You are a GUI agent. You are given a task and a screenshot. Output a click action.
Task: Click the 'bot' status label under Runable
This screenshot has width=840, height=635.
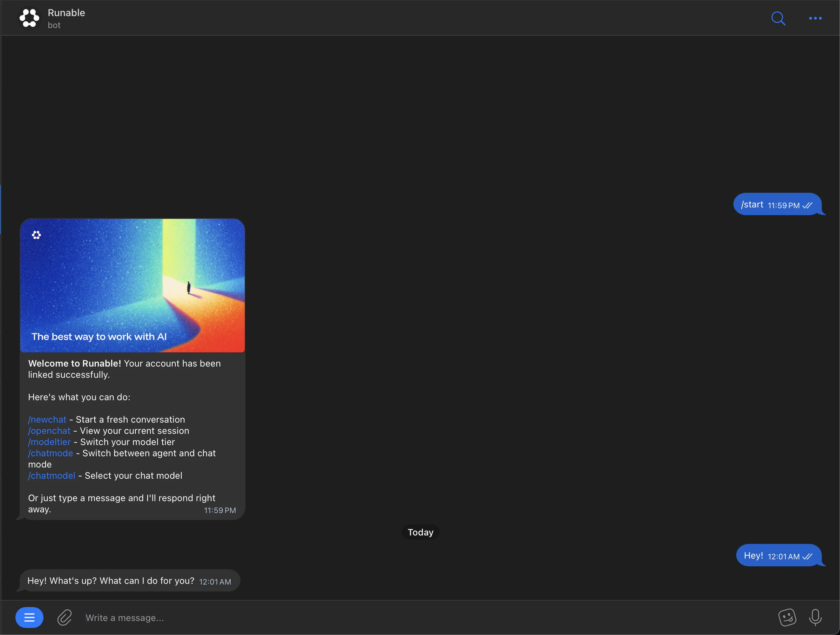click(x=54, y=26)
